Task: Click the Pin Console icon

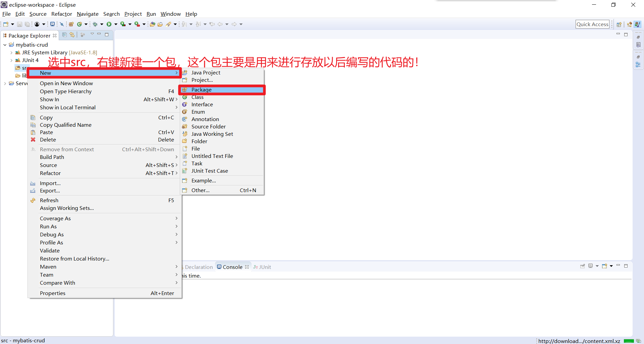Action: tap(583, 266)
